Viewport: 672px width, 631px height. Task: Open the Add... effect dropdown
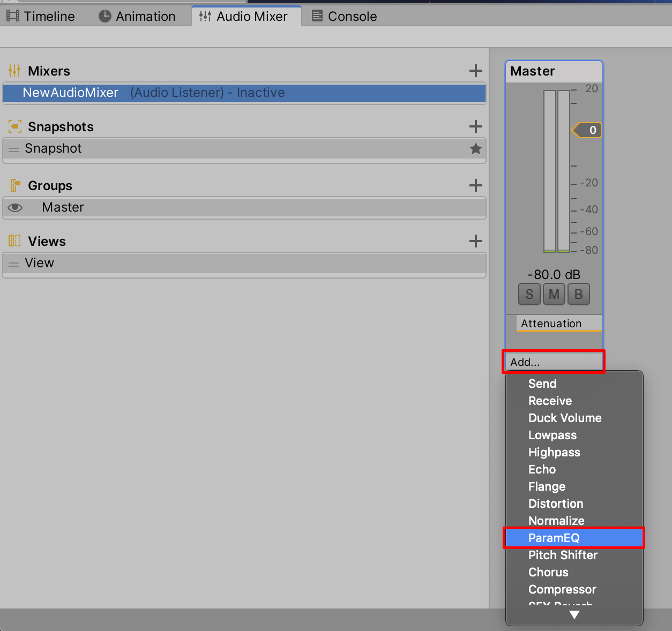pyautogui.click(x=554, y=362)
